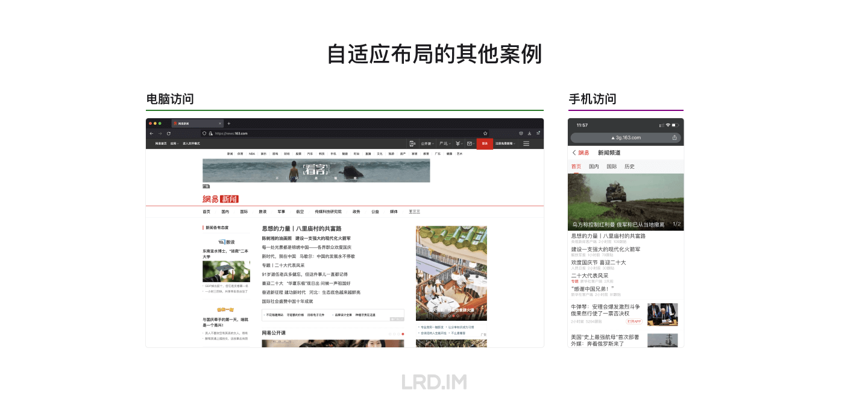The width and height of the screenshot is (868, 404).
Task: Open the mail envelope dropdown
Action: 470,144
